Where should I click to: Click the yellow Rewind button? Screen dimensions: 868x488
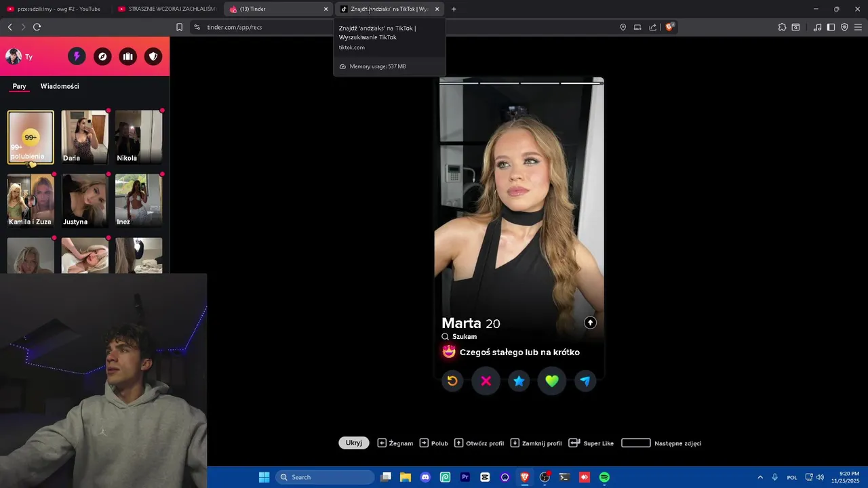(452, 381)
